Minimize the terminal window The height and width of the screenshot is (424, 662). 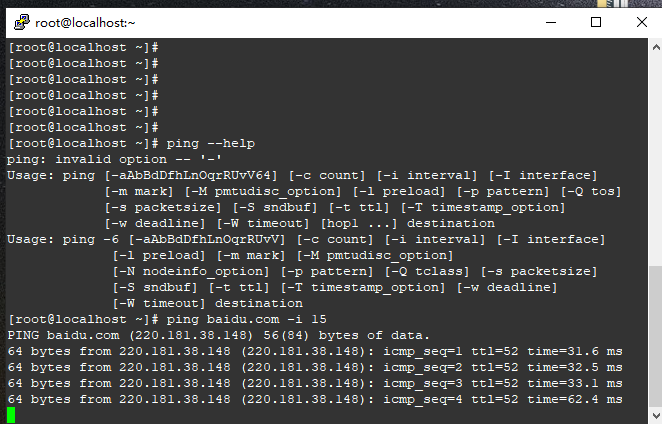point(548,21)
